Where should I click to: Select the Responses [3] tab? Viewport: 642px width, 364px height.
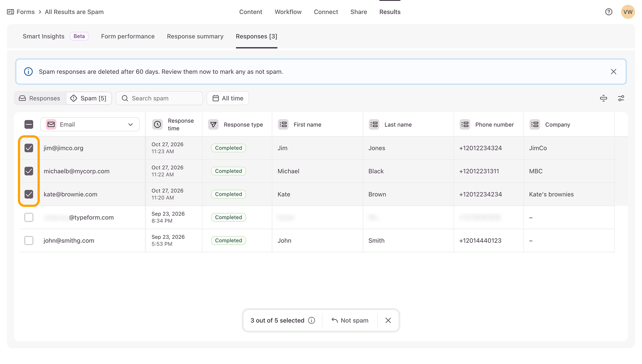pyautogui.click(x=256, y=36)
